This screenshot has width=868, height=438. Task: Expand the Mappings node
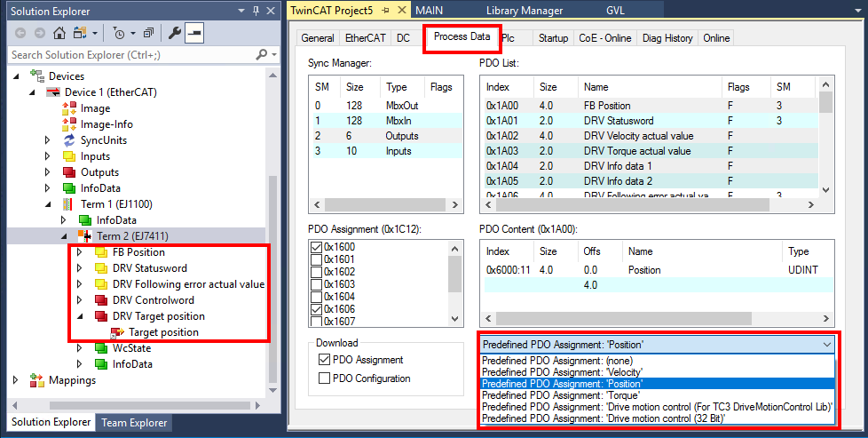click(15, 380)
